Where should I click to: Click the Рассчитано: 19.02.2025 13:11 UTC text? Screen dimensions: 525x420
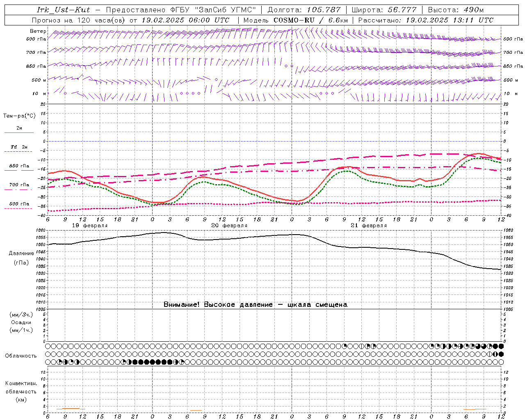(x=426, y=20)
